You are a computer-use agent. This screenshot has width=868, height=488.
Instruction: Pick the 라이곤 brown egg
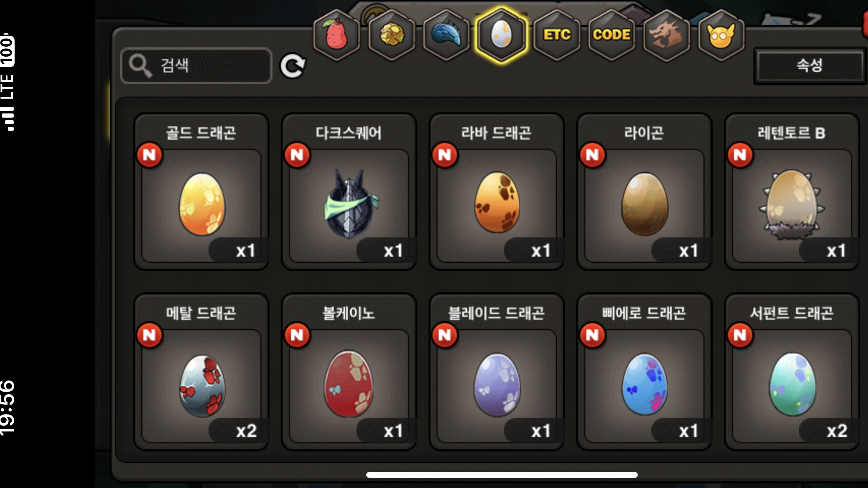click(x=644, y=192)
